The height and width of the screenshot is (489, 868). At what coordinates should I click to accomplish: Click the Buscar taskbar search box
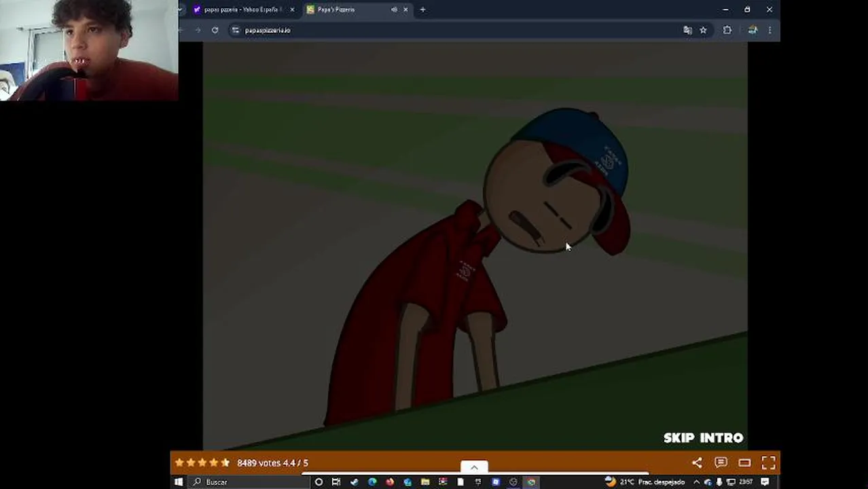point(247,482)
